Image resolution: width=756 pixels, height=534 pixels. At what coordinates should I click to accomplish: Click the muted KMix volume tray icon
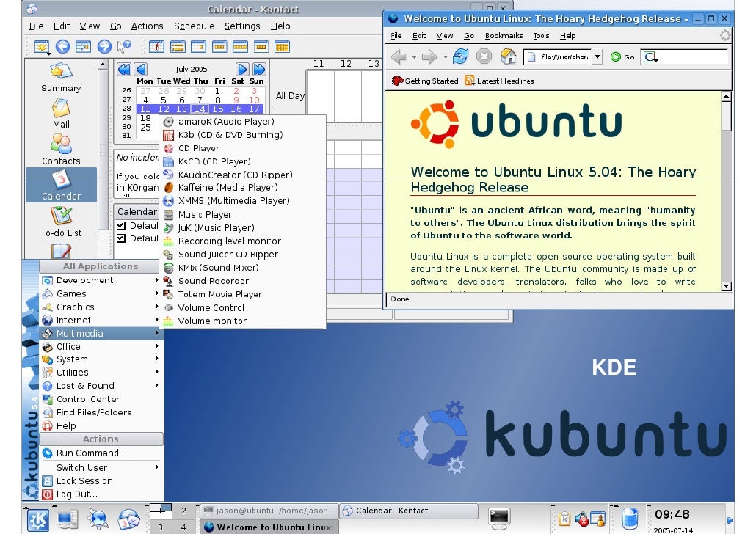581,519
